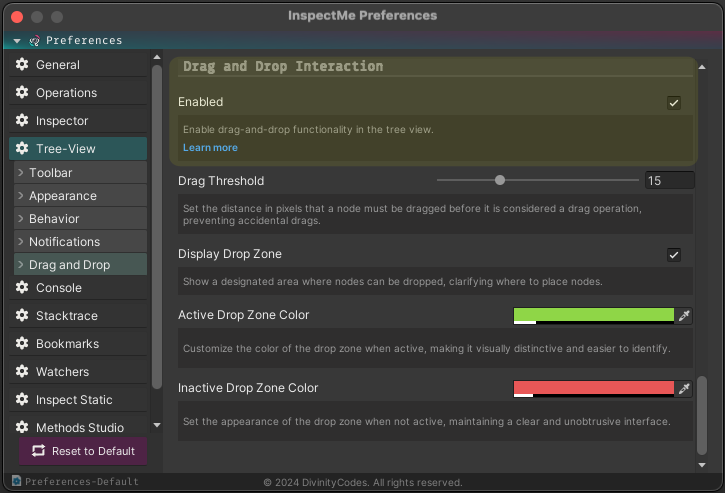Viewport: 725px width, 493px height.
Task: Collapse the Preferences header triangle
Action: pos(17,41)
